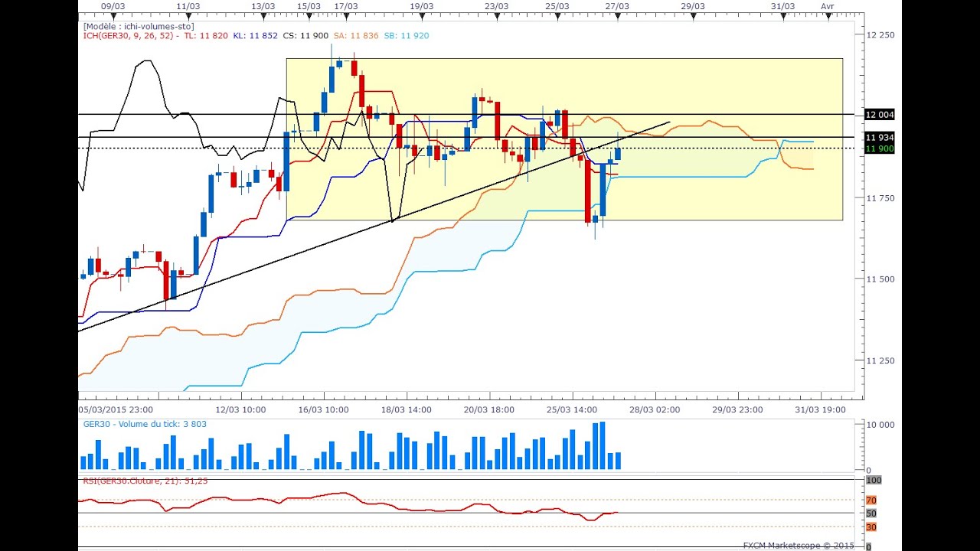Select the SB: 11 920 value
Image resolution: width=980 pixels, height=551 pixels.
[407, 36]
